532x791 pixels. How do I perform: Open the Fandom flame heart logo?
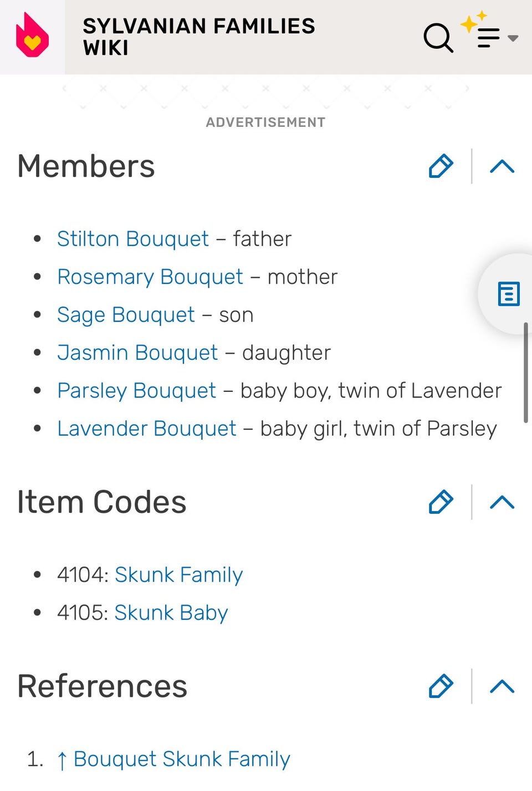[32, 35]
